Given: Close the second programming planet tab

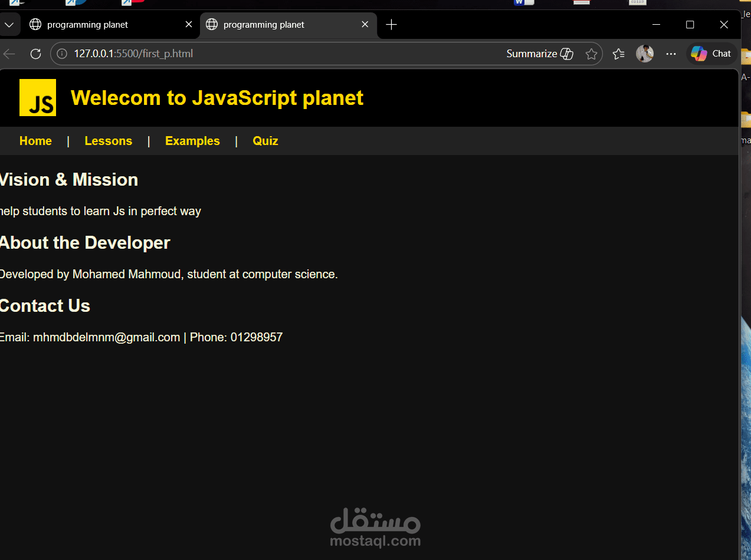Looking at the screenshot, I should (x=365, y=24).
